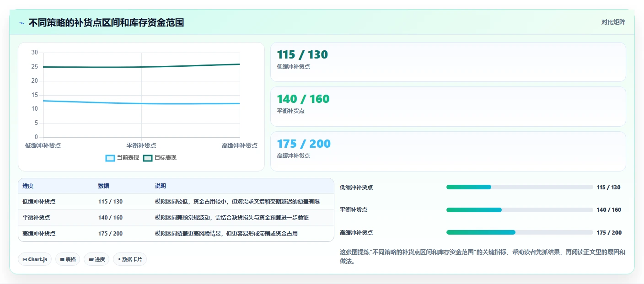Click the 当前表现 light blue line

click(x=141, y=103)
